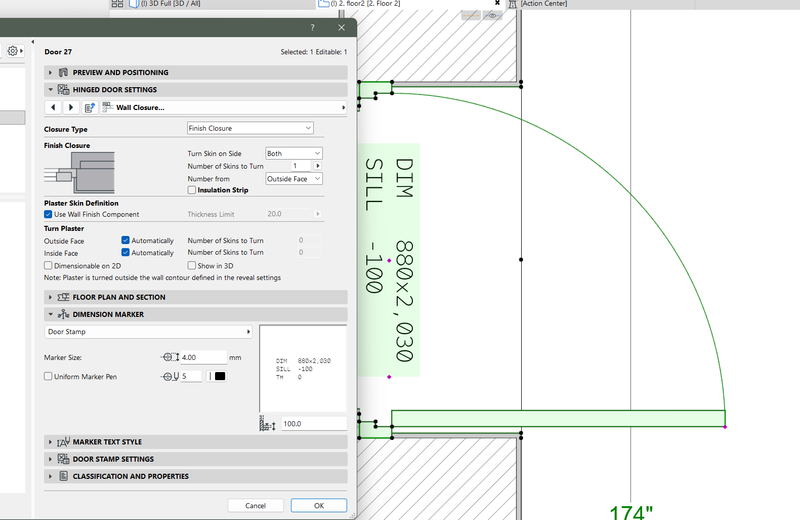Viewport: 800px width, 520px height.
Task: Click the help question mark button
Action: click(312, 28)
